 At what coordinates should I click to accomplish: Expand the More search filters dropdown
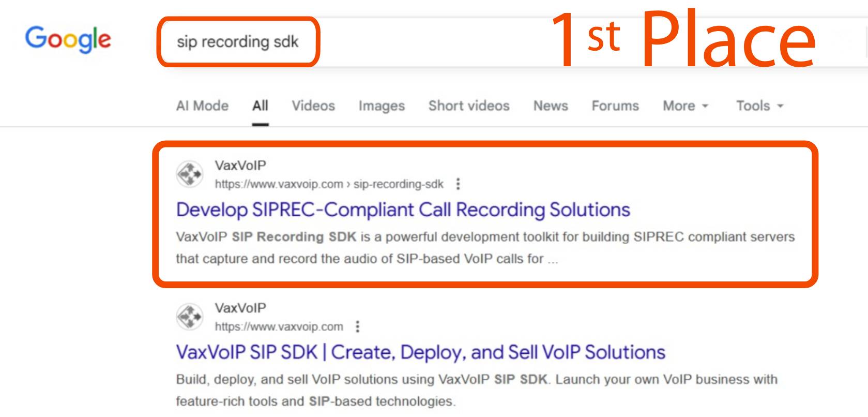tap(686, 106)
